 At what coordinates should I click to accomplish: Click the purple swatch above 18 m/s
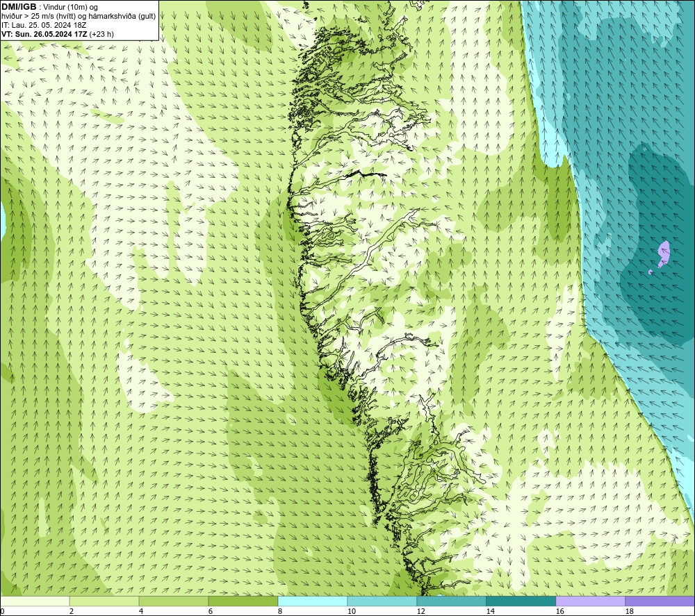click(660, 601)
